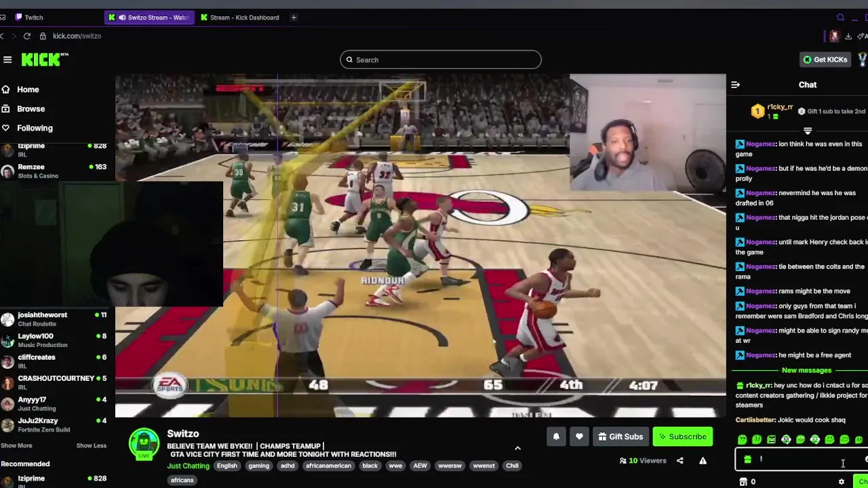Viewport: 868px width, 488px height.
Task: Click the Switzo channel avatar with LIVE badge
Action: pyautogui.click(x=144, y=444)
